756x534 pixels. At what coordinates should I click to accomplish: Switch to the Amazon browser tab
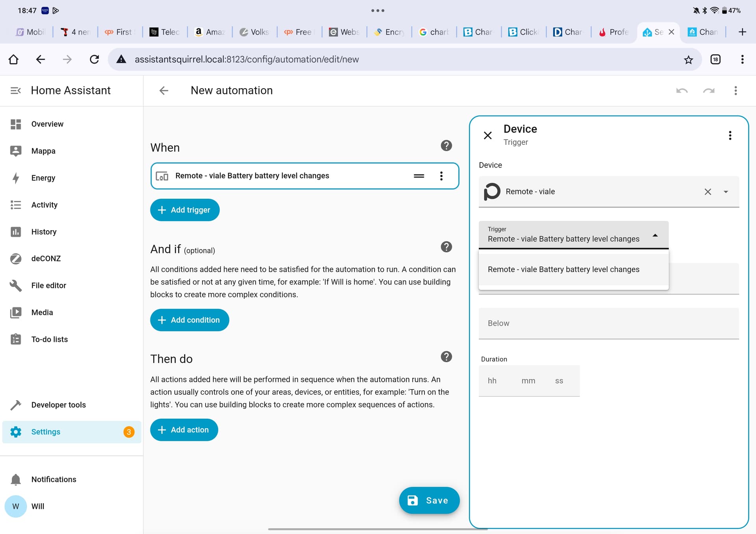coord(210,32)
